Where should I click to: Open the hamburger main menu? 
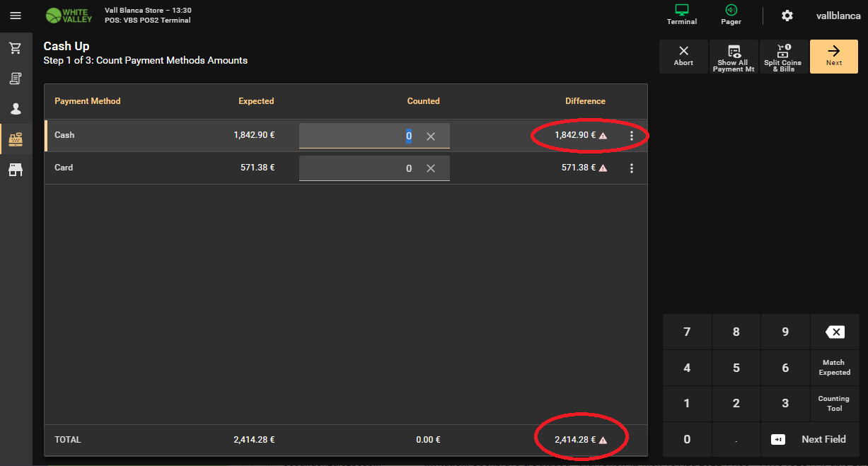[x=16, y=16]
